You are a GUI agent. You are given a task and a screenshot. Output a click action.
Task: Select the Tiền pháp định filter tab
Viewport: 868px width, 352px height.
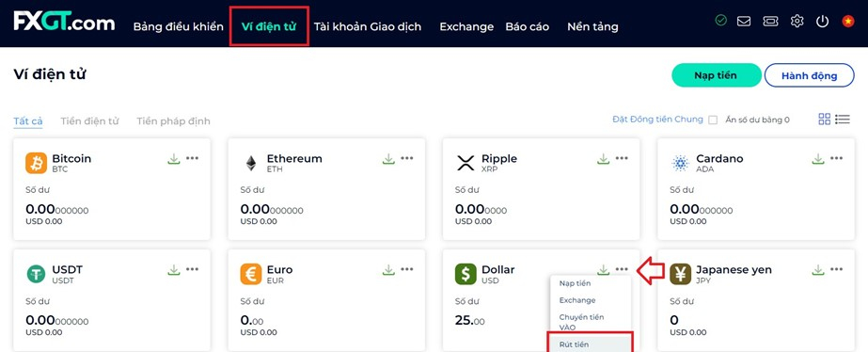[173, 120]
